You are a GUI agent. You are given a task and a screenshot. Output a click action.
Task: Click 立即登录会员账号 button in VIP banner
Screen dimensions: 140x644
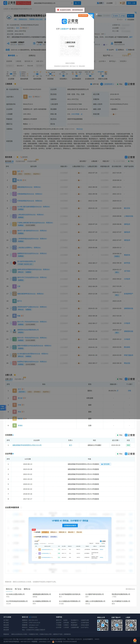click(x=70, y=525)
